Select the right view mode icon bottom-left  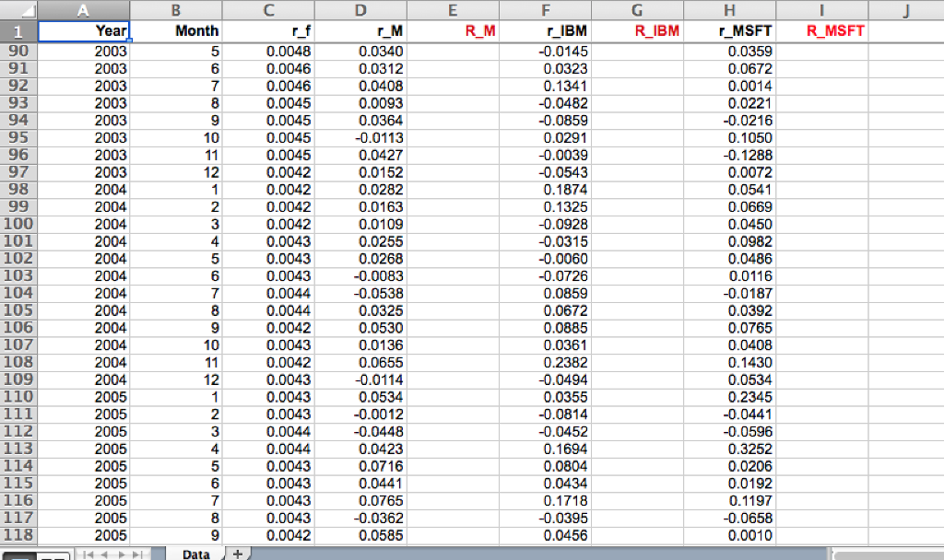[53, 554]
